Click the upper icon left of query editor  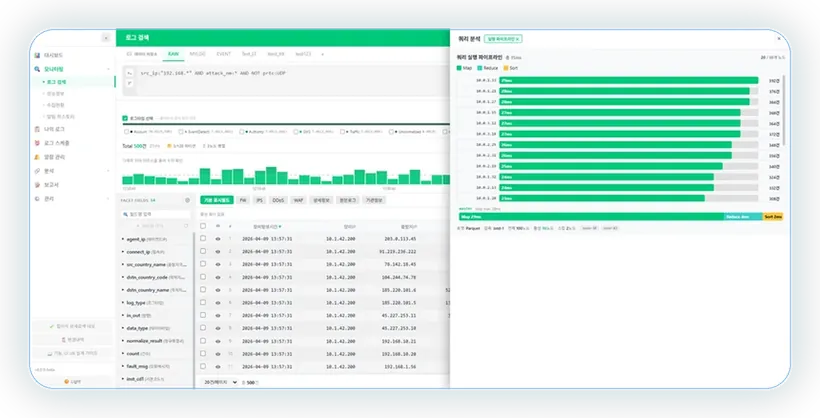[130, 73]
